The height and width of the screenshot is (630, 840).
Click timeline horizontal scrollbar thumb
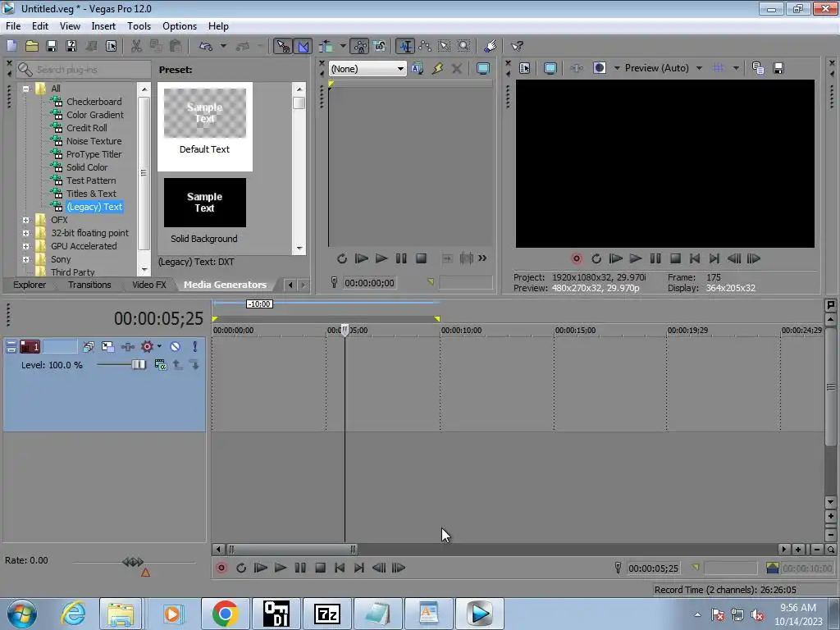pyautogui.click(x=292, y=549)
